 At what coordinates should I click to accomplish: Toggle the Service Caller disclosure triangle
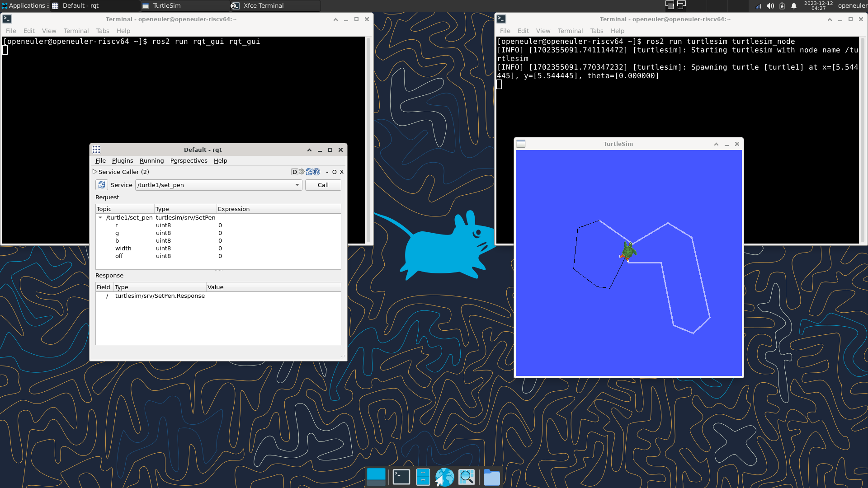(95, 172)
